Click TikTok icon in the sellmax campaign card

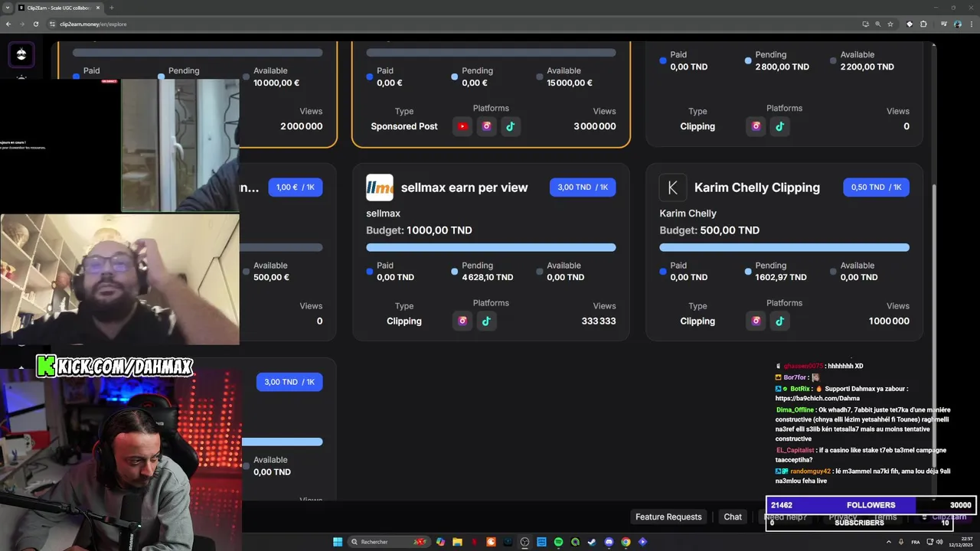point(486,321)
